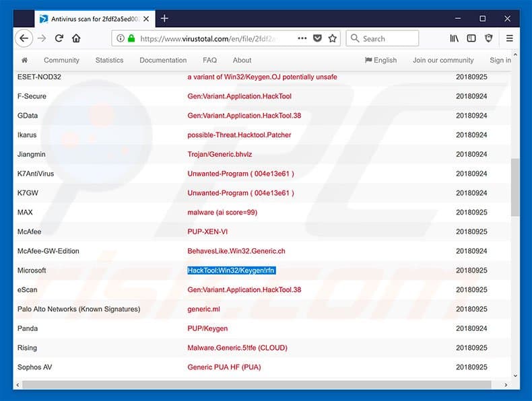Click right arrow of horizontal scrollbar
The height and width of the screenshot is (401, 532).
point(506,385)
